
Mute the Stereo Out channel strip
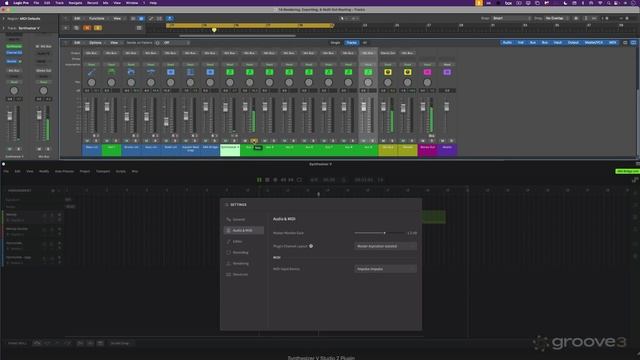[x=423, y=141]
